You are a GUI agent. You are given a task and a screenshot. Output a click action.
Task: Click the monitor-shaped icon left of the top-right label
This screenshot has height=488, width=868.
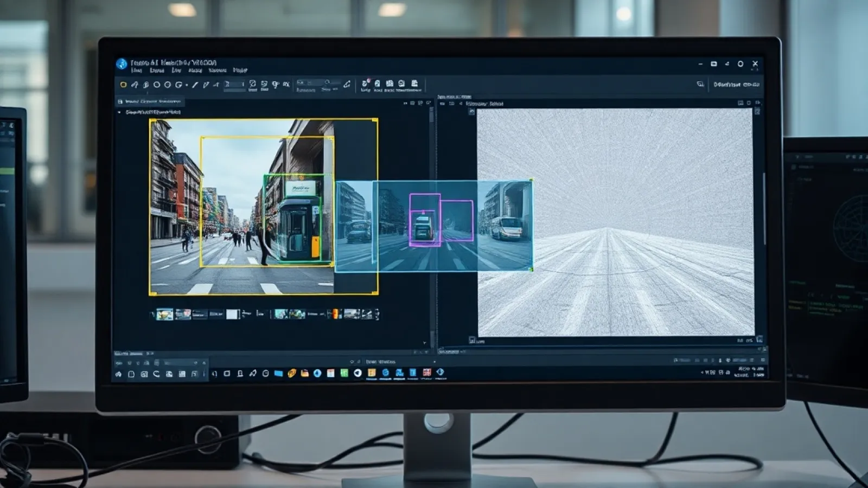coord(700,85)
